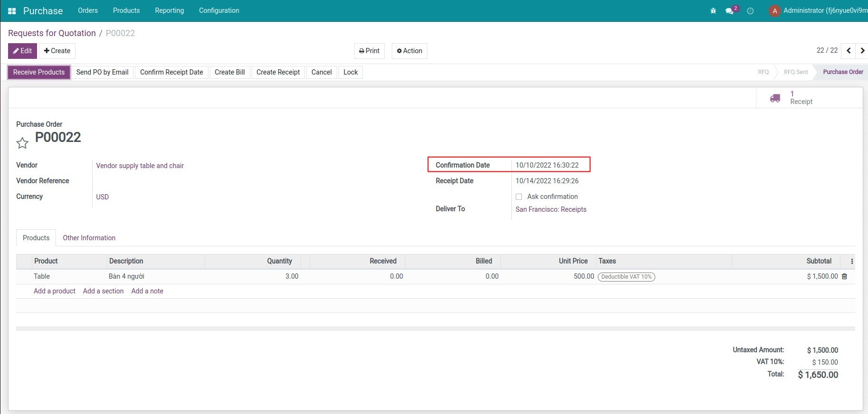The width and height of the screenshot is (868, 414).
Task: Click the Add a product link
Action: coord(55,291)
